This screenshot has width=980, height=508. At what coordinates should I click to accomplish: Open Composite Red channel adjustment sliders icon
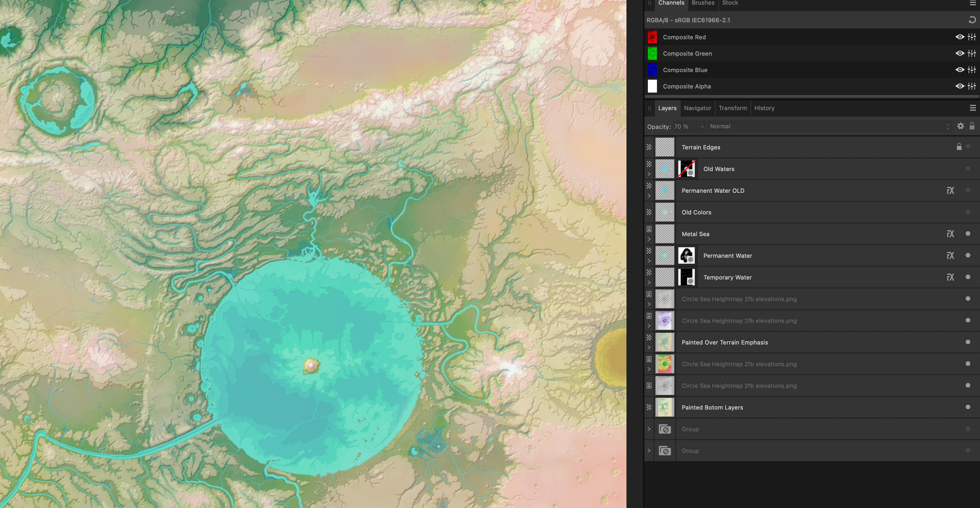click(972, 37)
